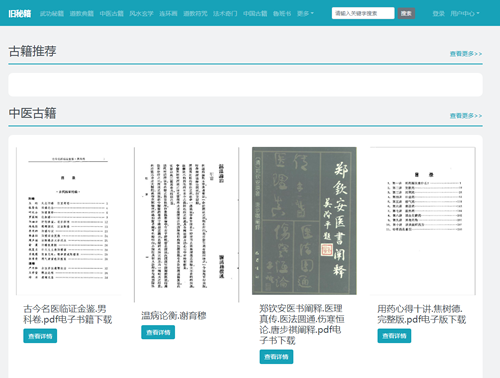Click 查看详情 under 郑钦安医书阐释
The height and width of the screenshot is (378, 500).
click(x=276, y=357)
